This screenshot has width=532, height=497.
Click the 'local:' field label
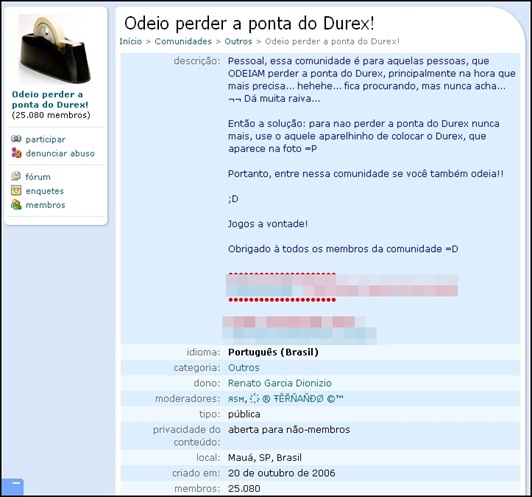point(208,458)
